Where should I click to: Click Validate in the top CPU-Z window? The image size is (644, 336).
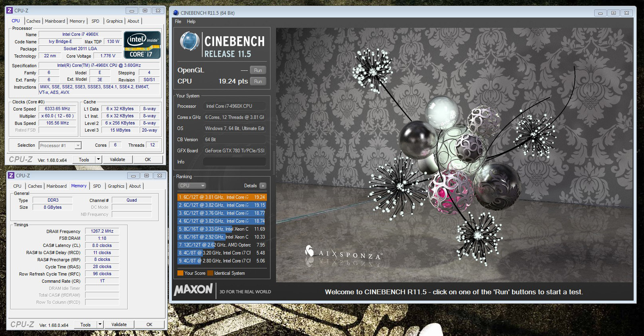click(117, 159)
